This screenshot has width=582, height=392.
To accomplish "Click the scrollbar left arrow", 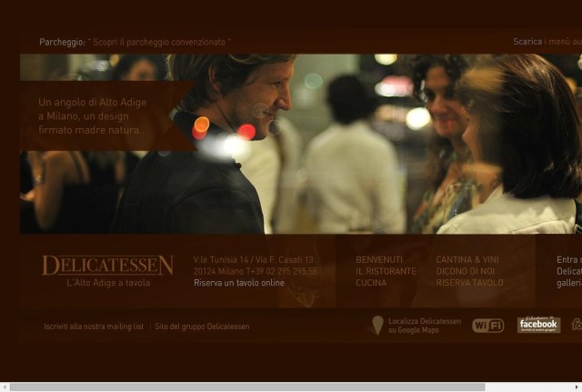I will tap(5, 387).
